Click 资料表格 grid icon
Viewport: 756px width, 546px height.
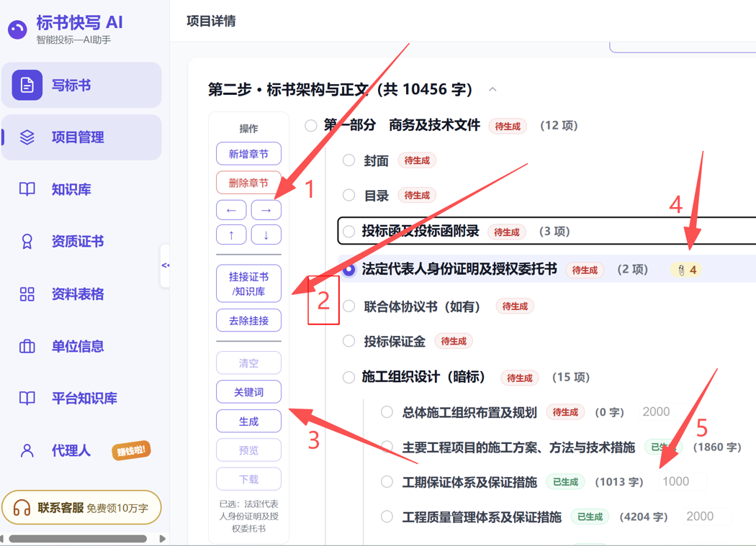click(x=27, y=294)
